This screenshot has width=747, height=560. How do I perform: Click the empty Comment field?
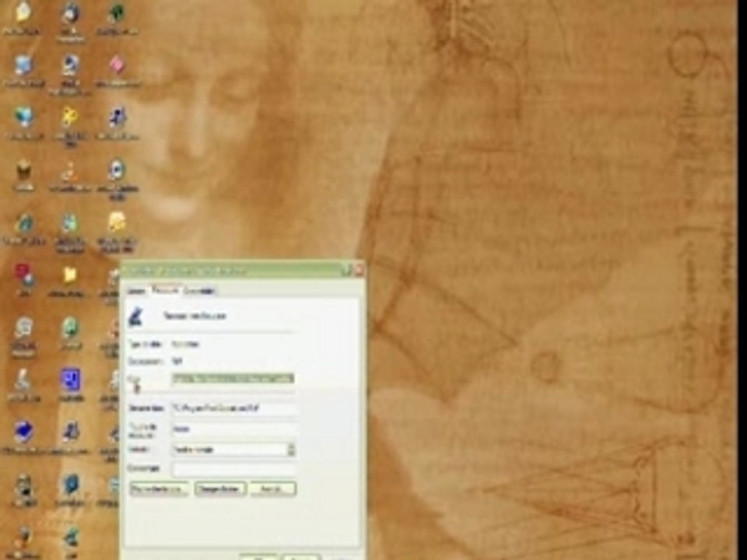(233, 469)
